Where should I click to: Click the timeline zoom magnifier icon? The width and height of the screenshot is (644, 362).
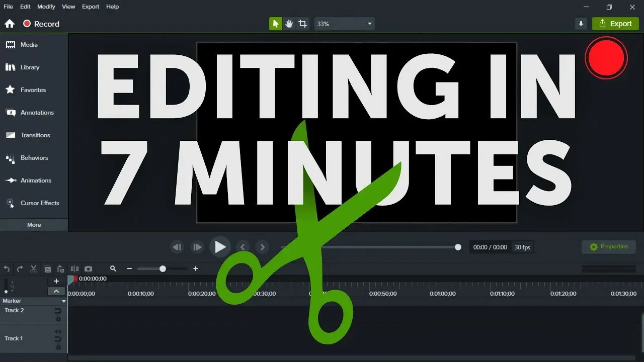[113, 269]
